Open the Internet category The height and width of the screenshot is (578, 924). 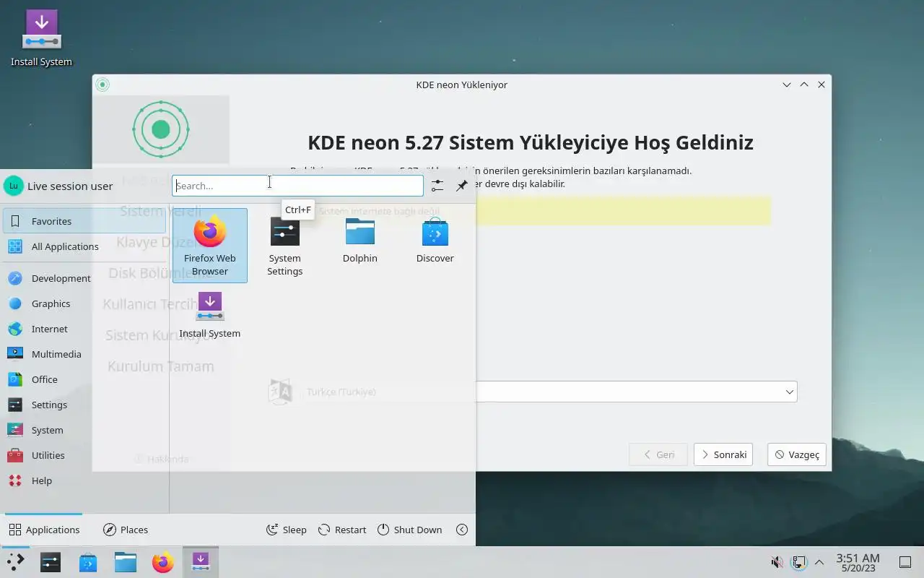[x=84, y=329]
